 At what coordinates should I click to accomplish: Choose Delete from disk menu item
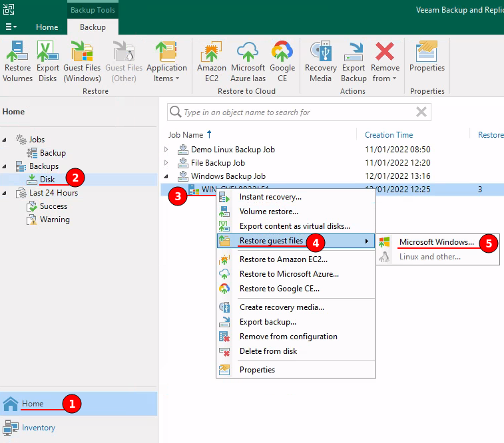[296, 351]
